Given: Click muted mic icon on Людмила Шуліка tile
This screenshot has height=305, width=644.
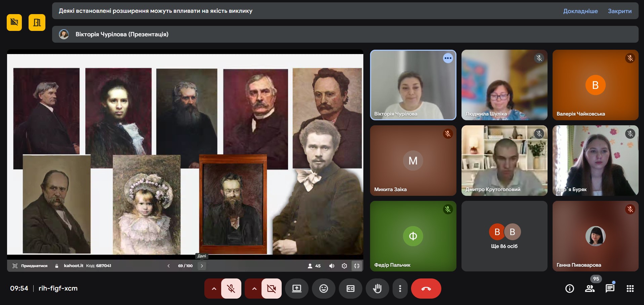Looking at the screenshot, I should [539, 58].
